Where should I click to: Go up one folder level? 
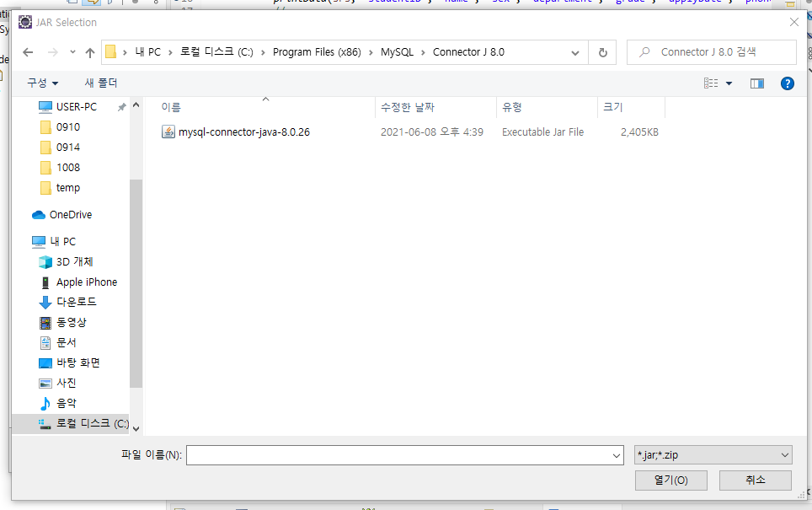pyautogui.click(x=90, y=52)
